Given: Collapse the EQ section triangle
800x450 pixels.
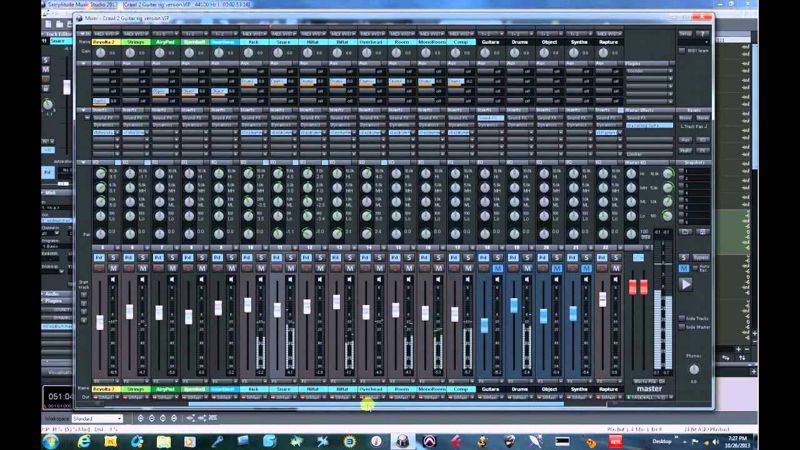Looking at the screenshot, I should pos(84,162).
